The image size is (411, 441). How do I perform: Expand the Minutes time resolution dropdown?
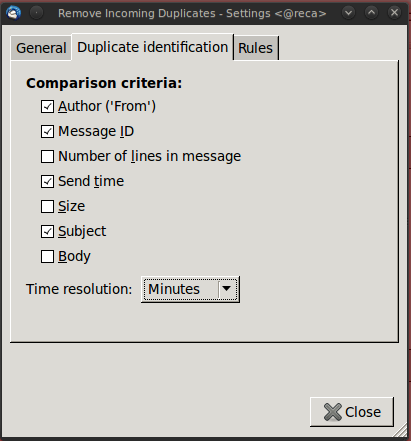(190, 289)
